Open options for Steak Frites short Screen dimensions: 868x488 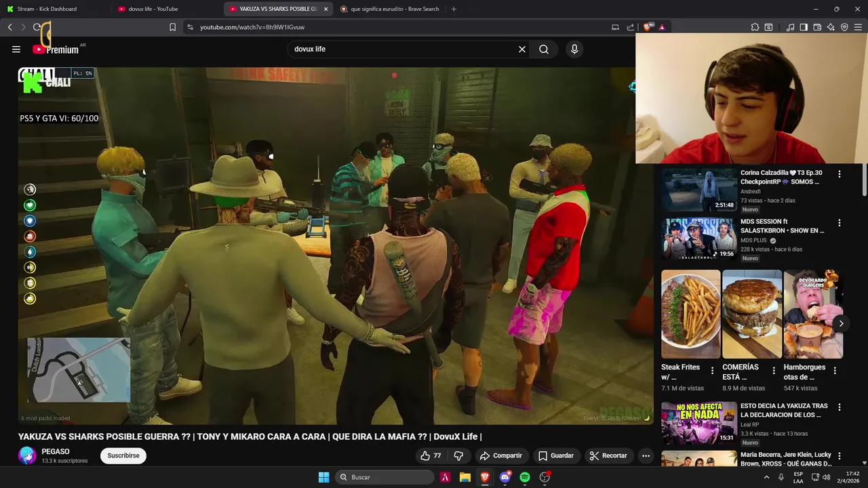(x=712, y=371)
